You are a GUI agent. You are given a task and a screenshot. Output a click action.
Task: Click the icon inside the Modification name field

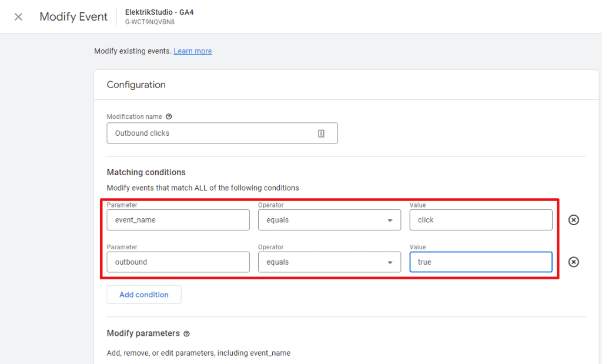(x=321, y=133)
